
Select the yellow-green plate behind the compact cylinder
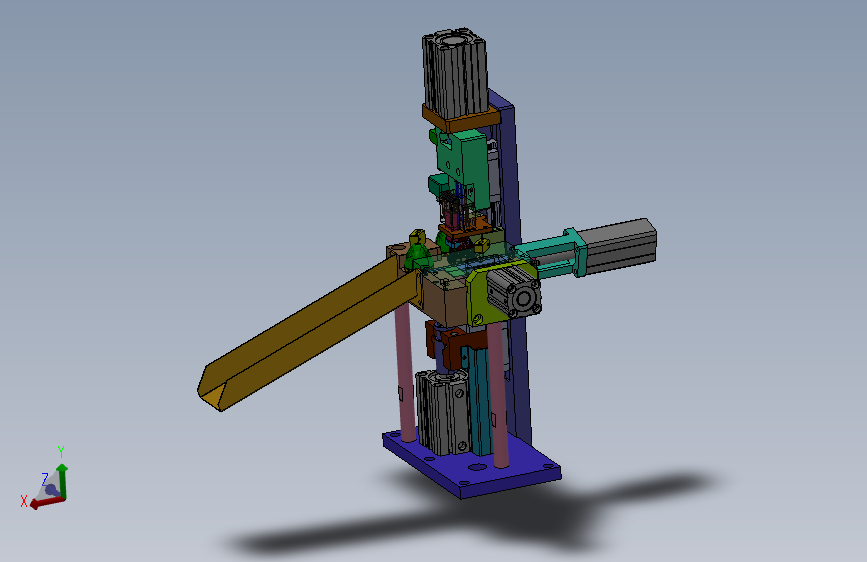479,299
